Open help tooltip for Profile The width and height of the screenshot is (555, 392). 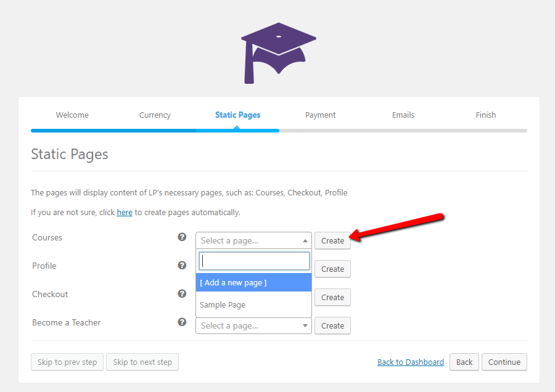181,265
